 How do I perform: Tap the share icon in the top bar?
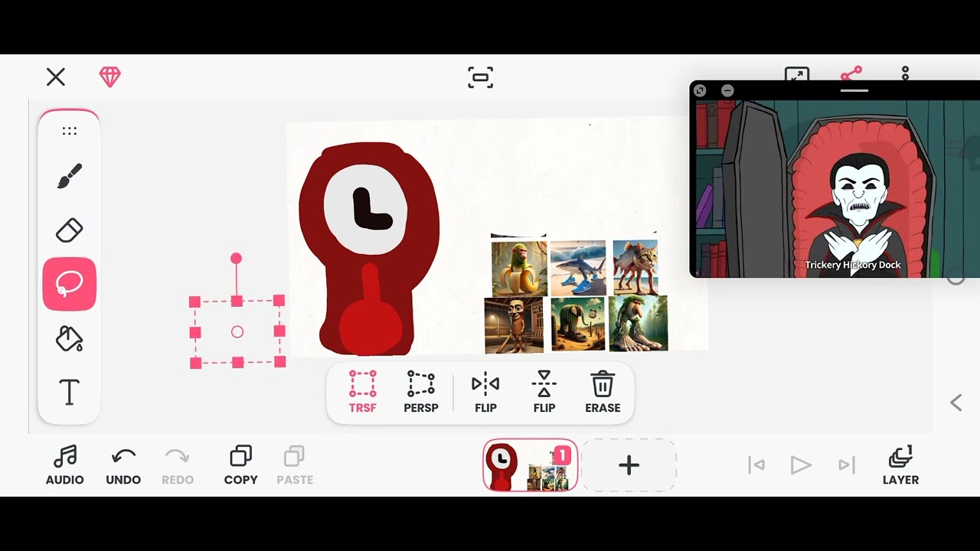(851, 73)
